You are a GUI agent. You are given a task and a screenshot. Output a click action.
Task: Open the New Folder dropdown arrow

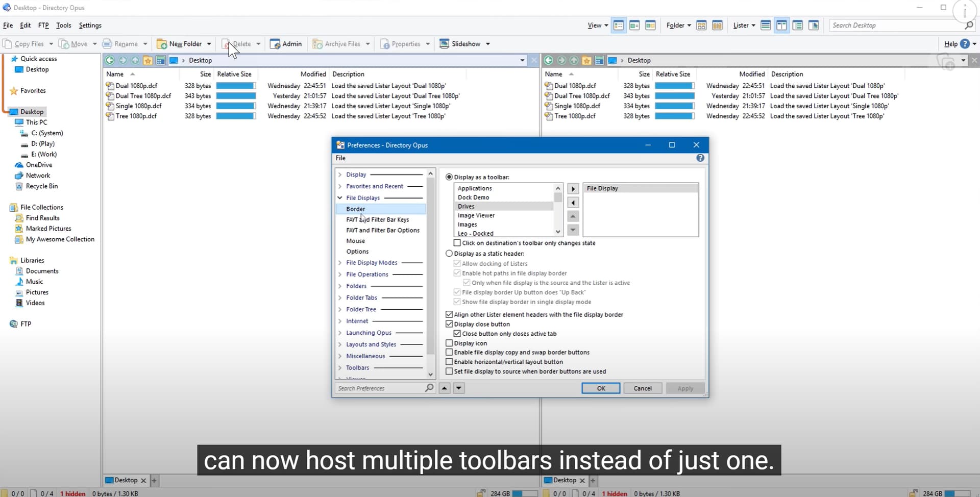209,44
